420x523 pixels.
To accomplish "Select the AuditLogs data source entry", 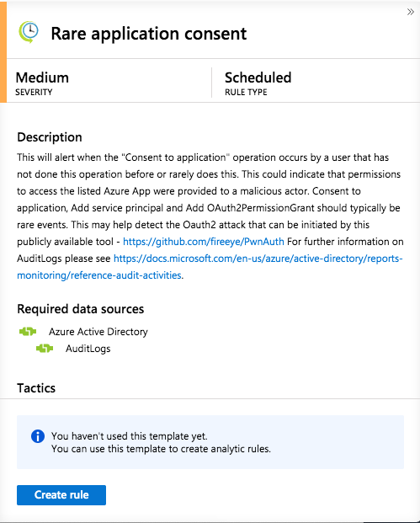I will pyautogui.click(x=88, y=349).
